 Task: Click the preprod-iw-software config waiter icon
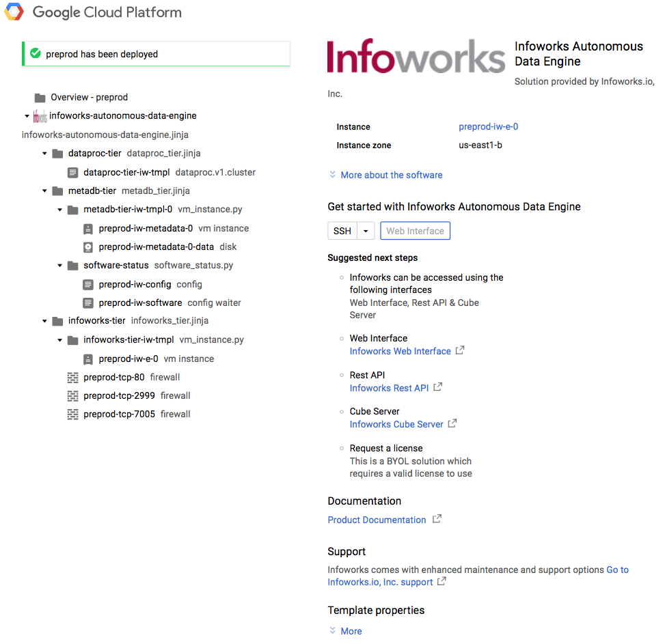87,303
